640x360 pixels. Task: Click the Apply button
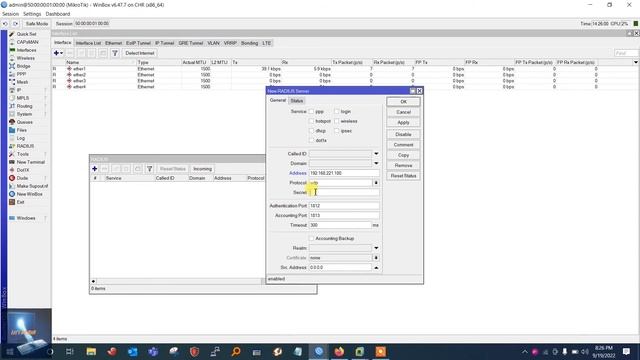pyautogui.click(x=403, y=122)
